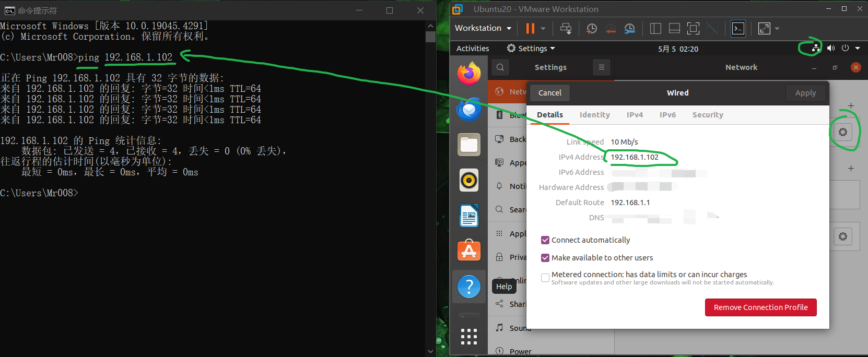This screenshot has width=868, height=357.
Task: Switch to the console view icon
Action: (x=738, y=29)
